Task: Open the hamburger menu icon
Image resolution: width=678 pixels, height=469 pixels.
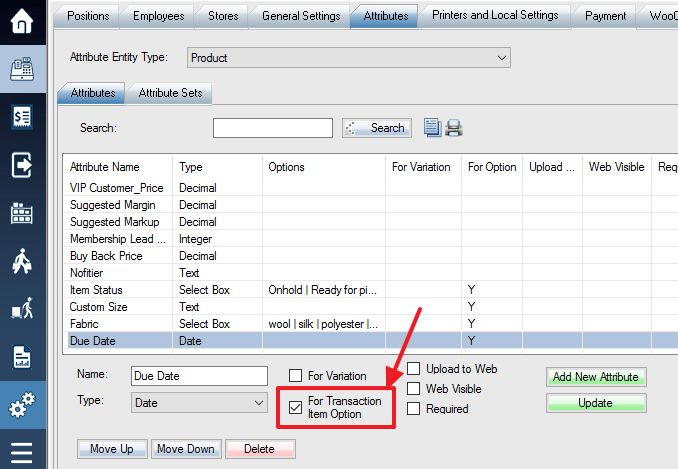Action: 22,452
